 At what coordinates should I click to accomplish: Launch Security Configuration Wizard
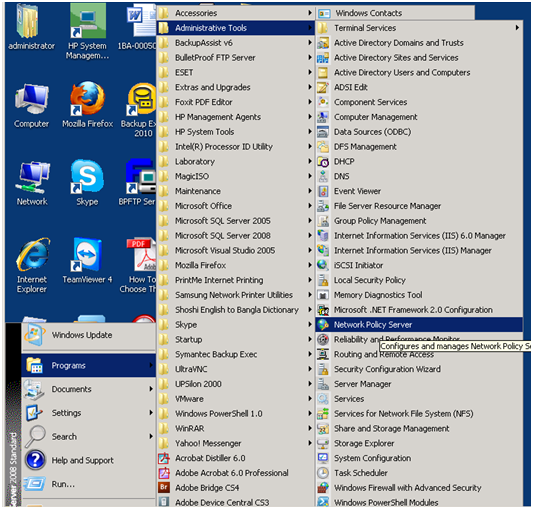point(419,369)
